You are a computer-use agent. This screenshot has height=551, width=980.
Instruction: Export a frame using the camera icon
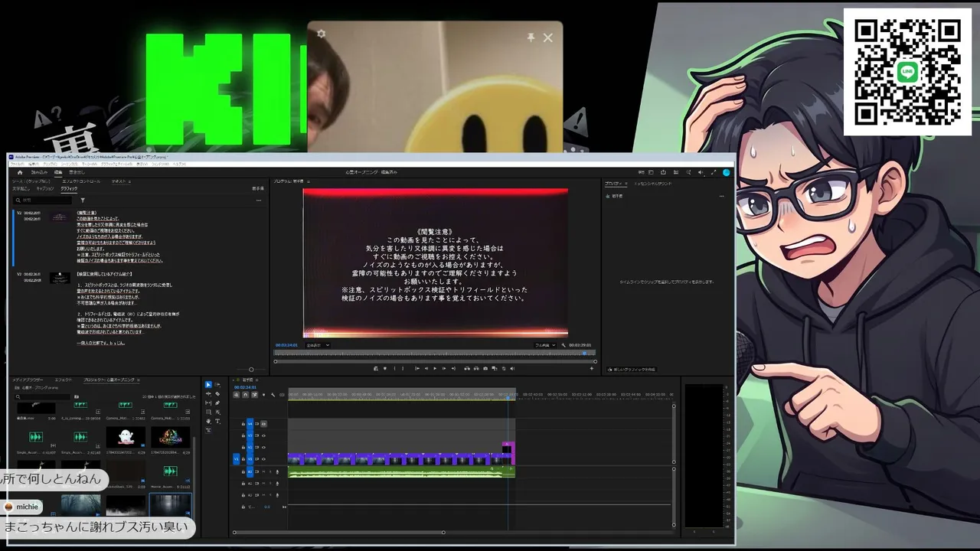tap(485, 368)
